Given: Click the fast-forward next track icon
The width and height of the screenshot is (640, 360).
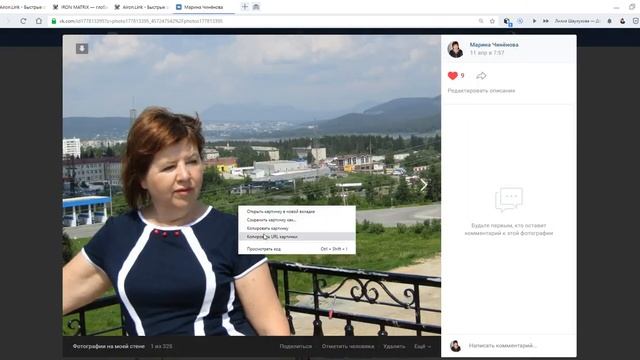Looking at the screenshot, I should click(x=546, y=21).
